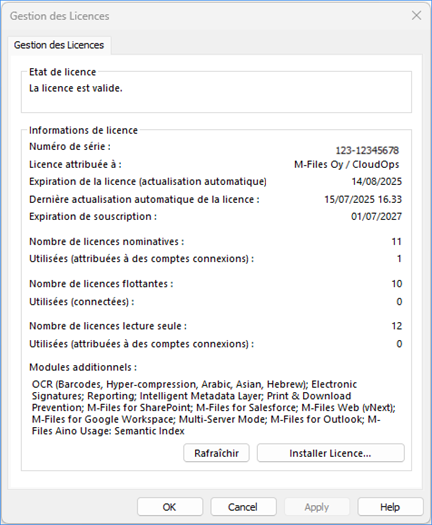Click 'La licence est valide.' status text
The image size is (432, 525).
(76, 88)
